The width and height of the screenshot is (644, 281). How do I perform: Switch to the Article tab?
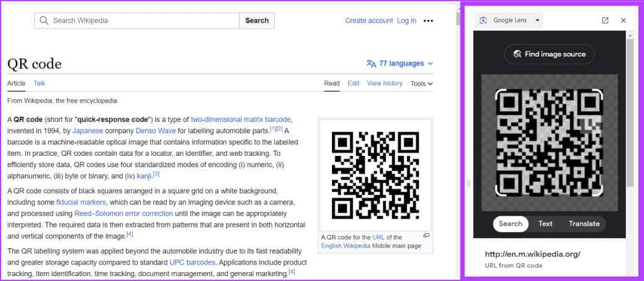click(16, 84)
